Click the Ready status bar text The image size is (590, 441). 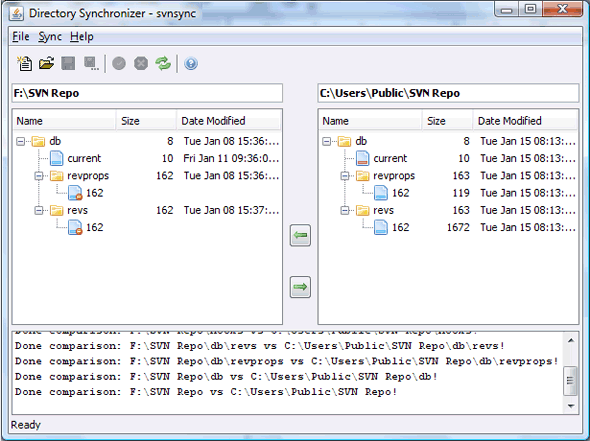[26, 425]
